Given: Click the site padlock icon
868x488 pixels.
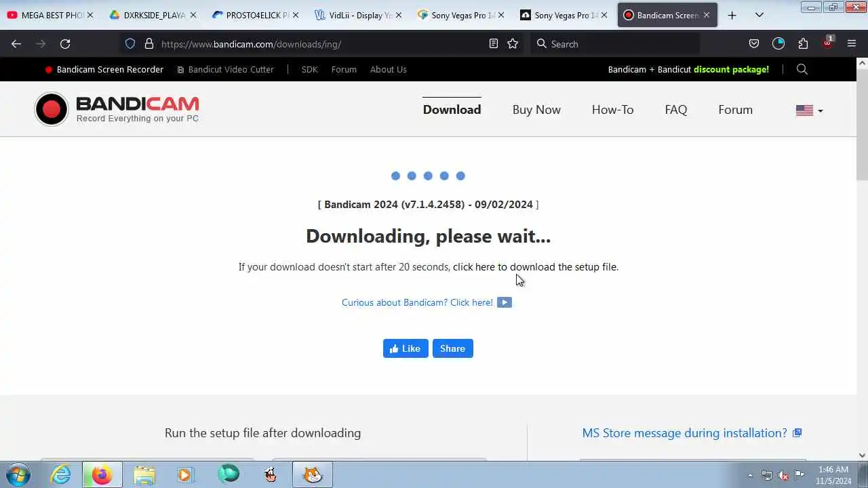Looking at the screenshot, I should (149, 43).
